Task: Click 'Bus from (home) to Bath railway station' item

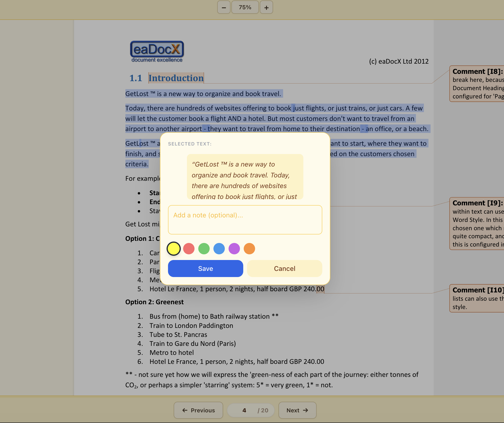Action: pyautogui.click(x=214, y=317)
